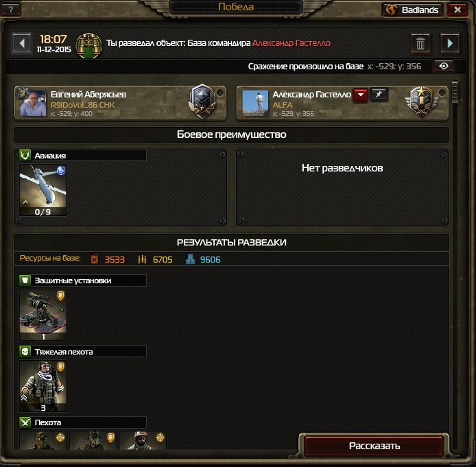Screen dimensions: 476x467
Task: Show battle location with the eye icon
Action: (x=444, y=66)
